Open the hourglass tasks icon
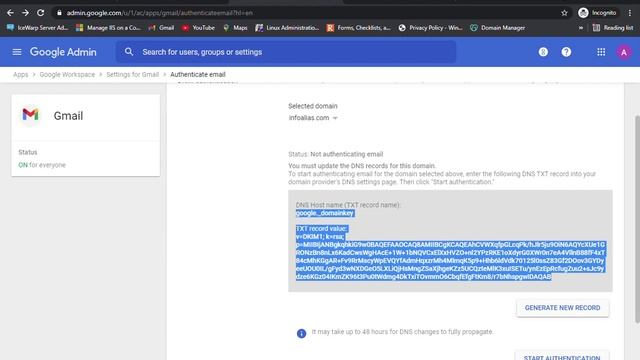The height and width of the screenshot is (360, 640). click(x=543, y=52)
